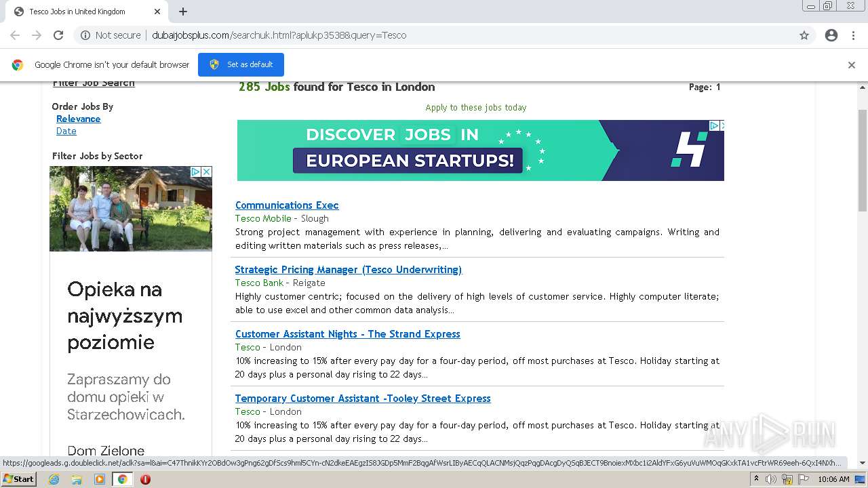Dismiss the default browser notification bar

click(852, 65)
